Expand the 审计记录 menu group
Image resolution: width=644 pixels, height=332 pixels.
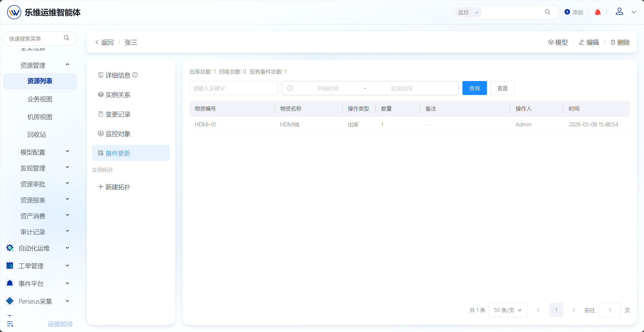tap(67, 231)
